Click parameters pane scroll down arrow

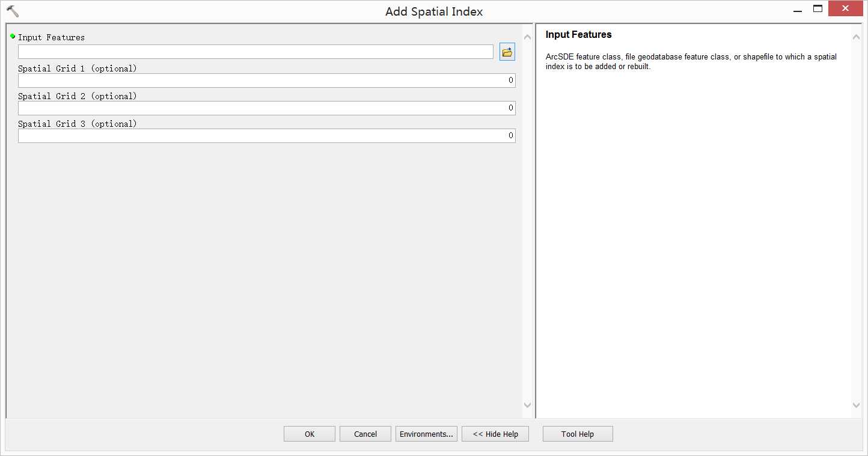528,405
